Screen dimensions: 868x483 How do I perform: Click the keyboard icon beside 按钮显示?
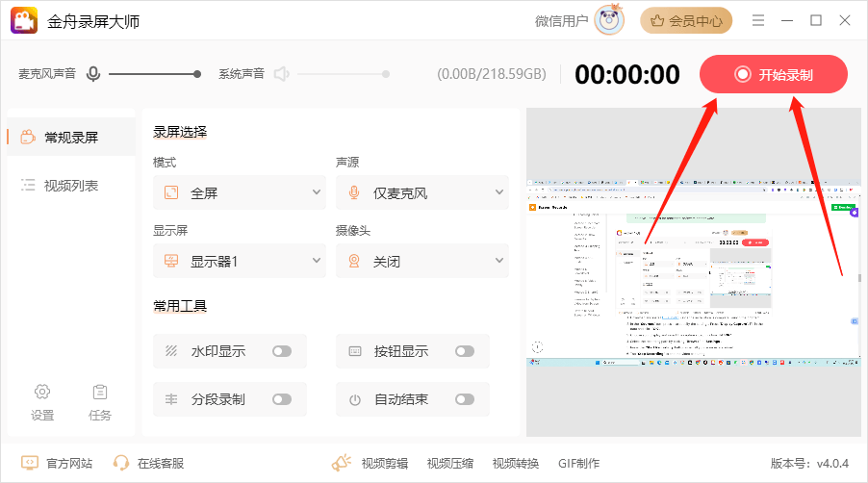pos(355,351)
